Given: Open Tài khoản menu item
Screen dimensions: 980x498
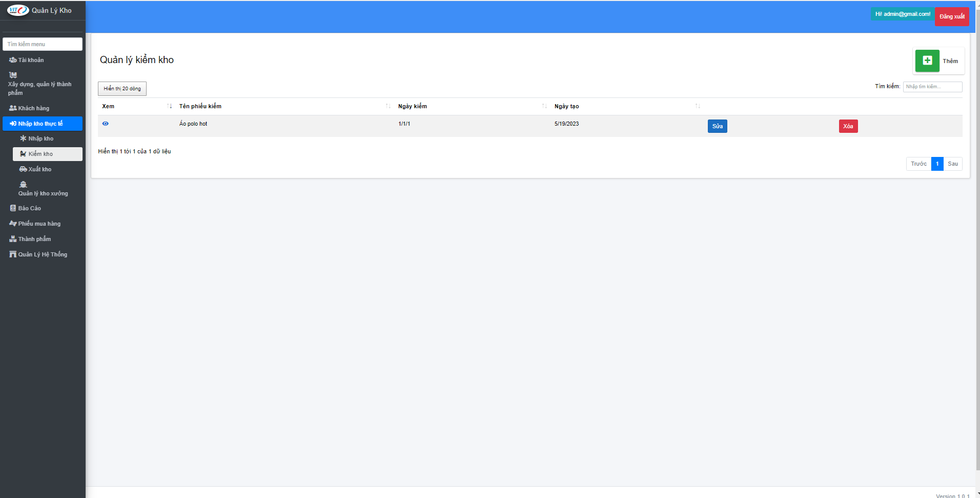Looking at the screenshot, I should point(43,60).
